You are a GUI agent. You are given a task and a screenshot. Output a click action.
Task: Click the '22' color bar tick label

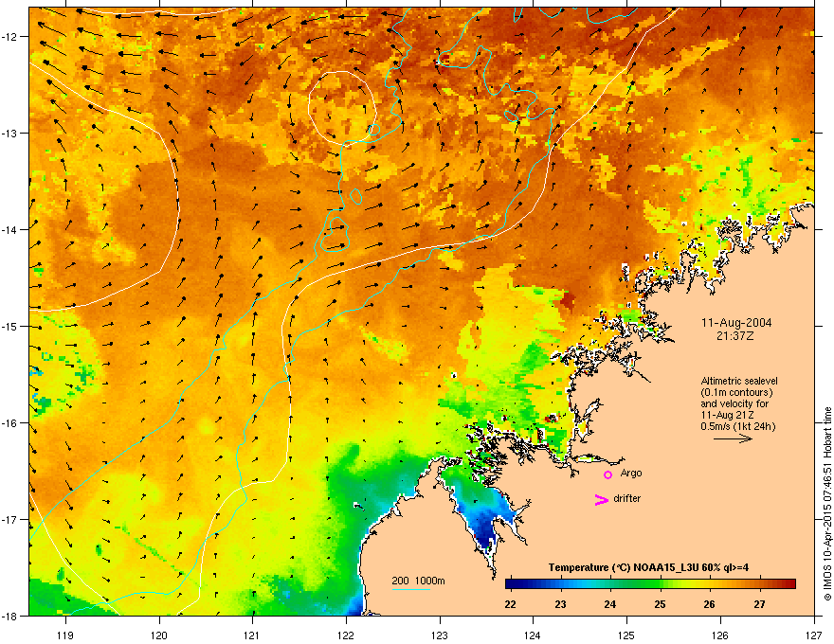(510, 604)
